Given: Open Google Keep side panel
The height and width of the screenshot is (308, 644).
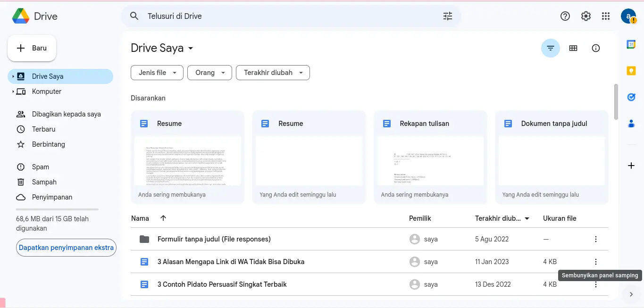Looking at the screenshot, I should [631, 71].
